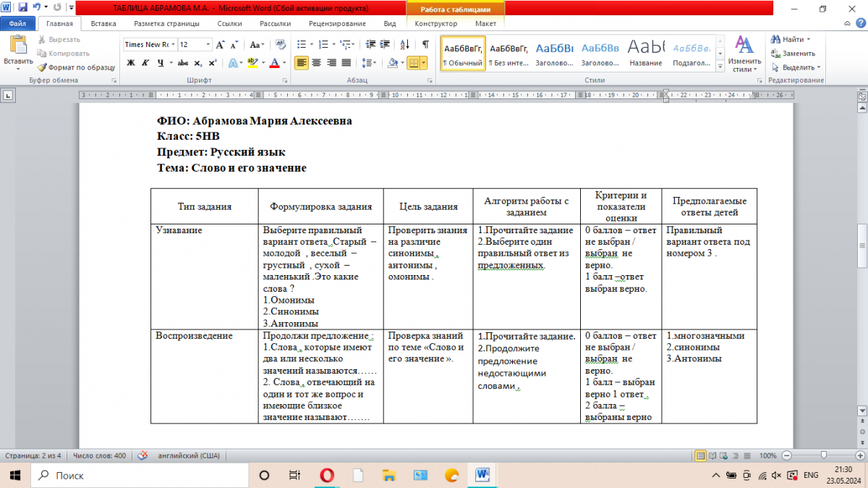The height and width of the screenshot is (488, 868).
Task: Apply the Название style
Action: 646,54
